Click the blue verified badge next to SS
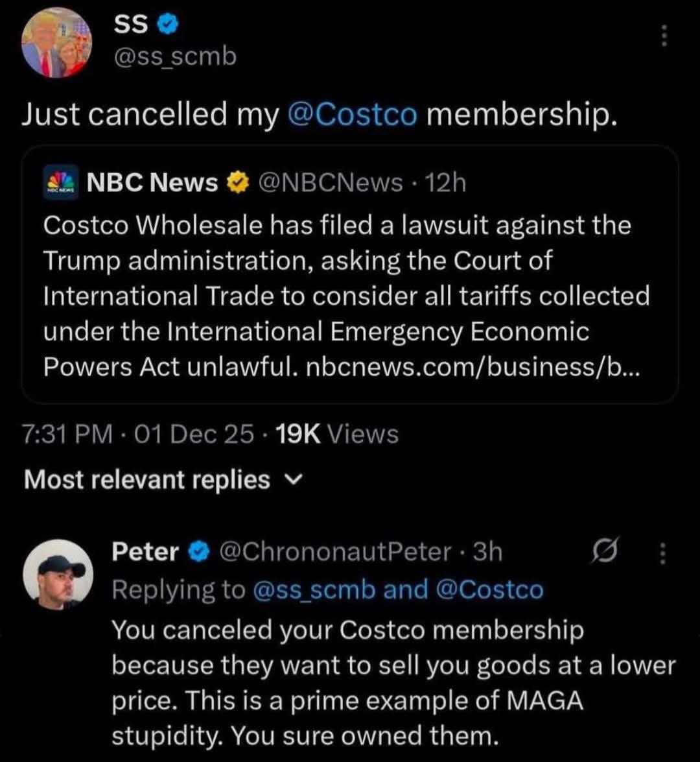 coord(165,25)
